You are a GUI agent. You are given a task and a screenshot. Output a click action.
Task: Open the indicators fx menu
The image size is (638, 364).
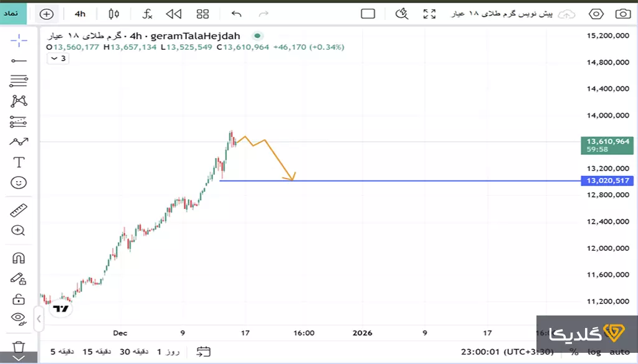coord(147,14)
